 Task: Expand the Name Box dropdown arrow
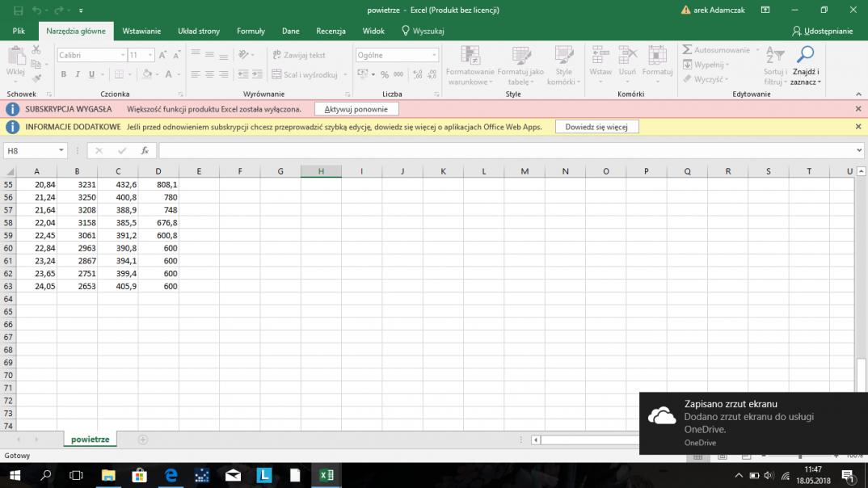(61, 151)
